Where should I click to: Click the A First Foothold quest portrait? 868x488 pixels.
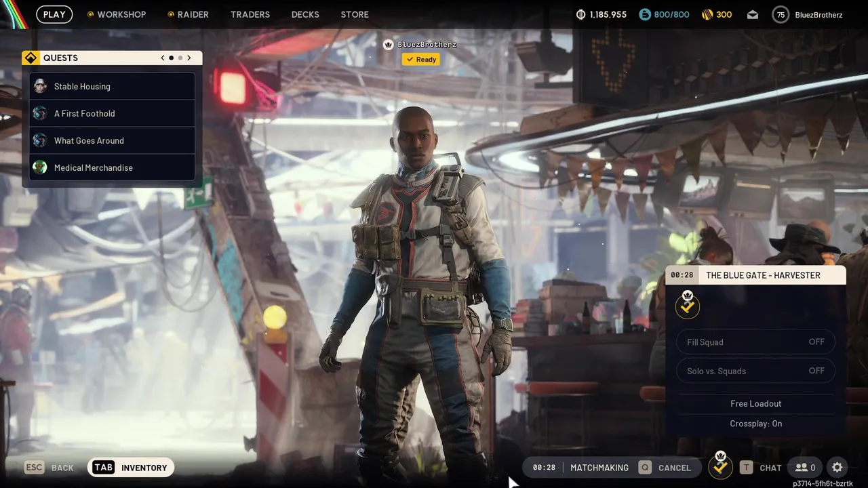click(x=40, y=113)
